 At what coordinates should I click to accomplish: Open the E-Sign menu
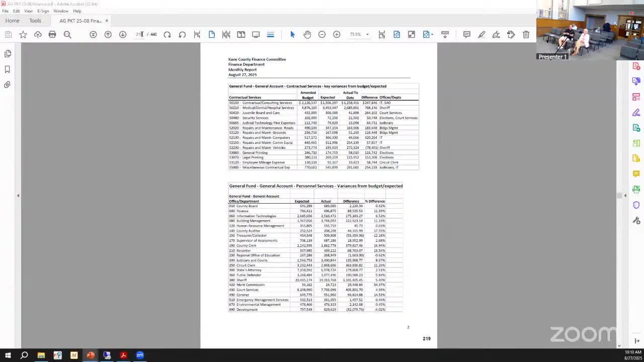point(43,11)
